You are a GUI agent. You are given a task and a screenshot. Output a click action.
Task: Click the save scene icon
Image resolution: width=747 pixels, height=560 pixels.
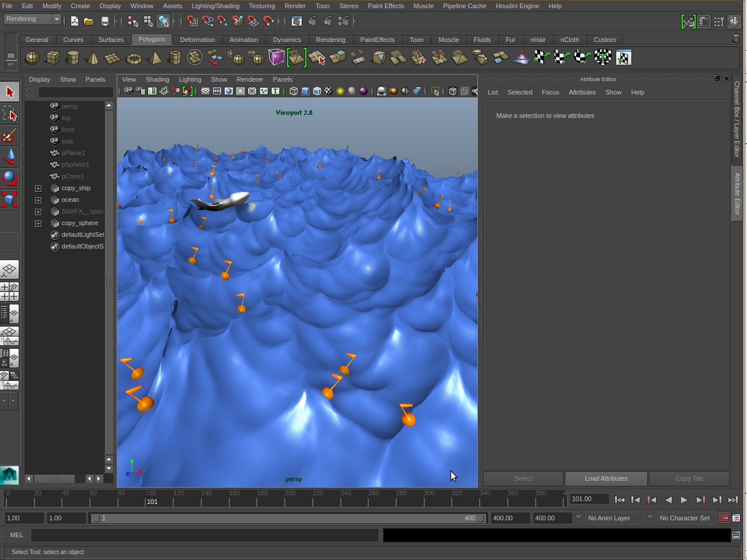click(x=105, y=22)
